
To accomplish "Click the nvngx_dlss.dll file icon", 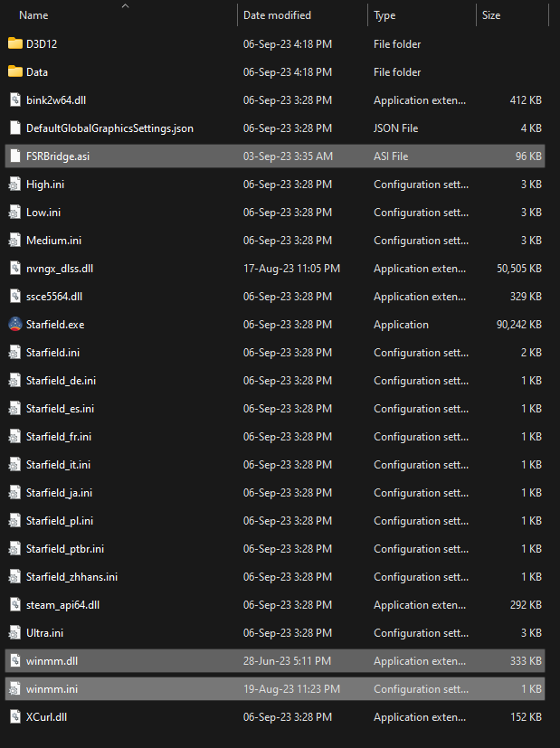I will pyautogui.click(x=15, y=268).
